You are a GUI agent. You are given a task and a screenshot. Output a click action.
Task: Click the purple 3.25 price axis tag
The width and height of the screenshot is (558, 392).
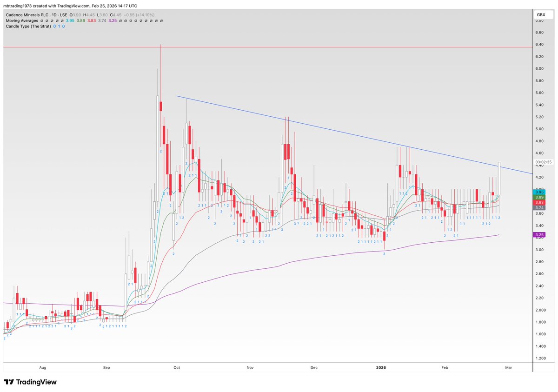[539, 235]
